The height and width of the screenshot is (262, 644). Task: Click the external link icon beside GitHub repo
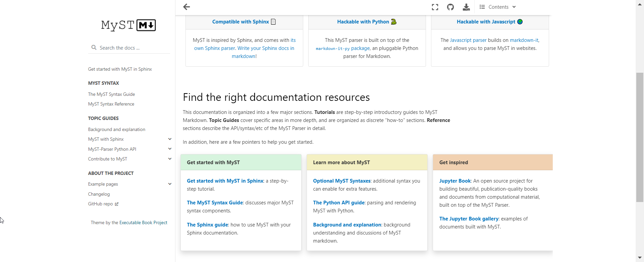coord(117,204)
